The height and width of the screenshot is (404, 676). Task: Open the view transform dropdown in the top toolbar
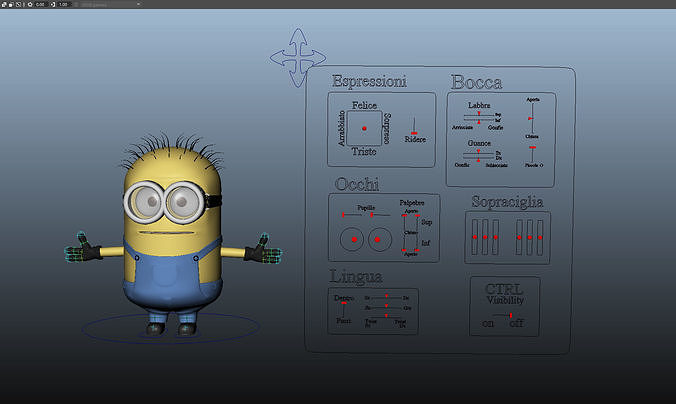110,4
